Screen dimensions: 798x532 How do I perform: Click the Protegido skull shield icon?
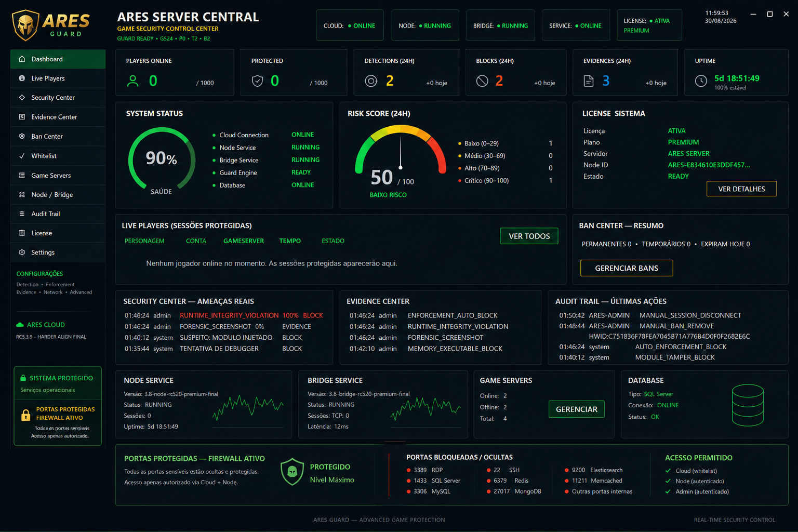tap(292, 472)
